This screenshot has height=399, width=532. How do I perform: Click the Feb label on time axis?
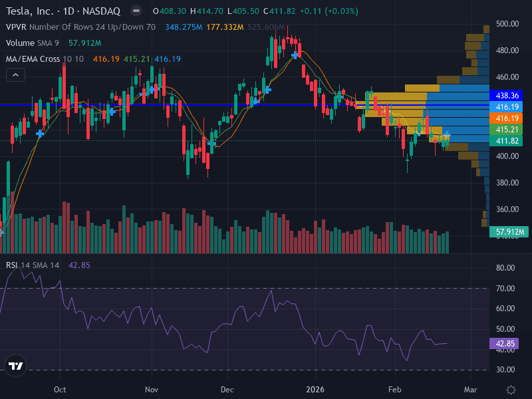395,390
